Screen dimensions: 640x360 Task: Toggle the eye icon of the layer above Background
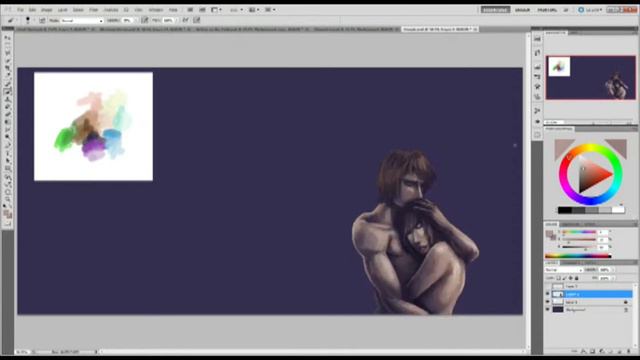[x=547, y=302]
